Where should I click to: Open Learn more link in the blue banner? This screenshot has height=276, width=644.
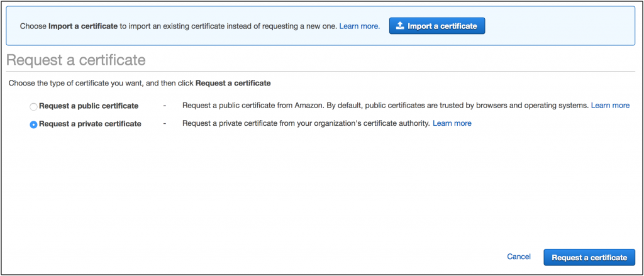click(359, 26)
